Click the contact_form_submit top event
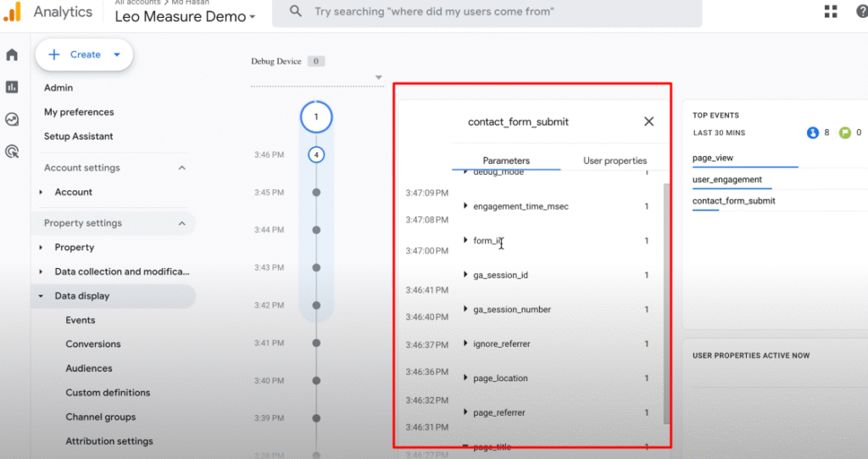 coord(733,201)
